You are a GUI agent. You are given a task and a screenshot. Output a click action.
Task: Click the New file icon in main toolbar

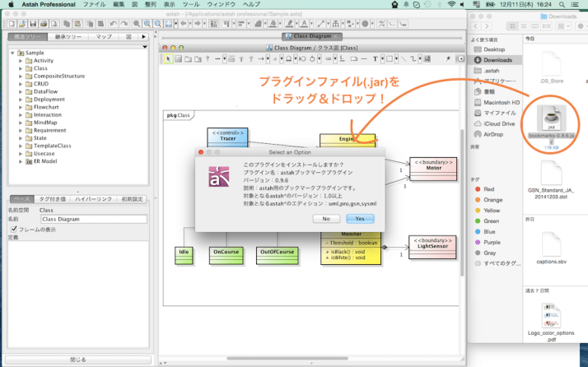pyautogui.click(x=12, y=24)
